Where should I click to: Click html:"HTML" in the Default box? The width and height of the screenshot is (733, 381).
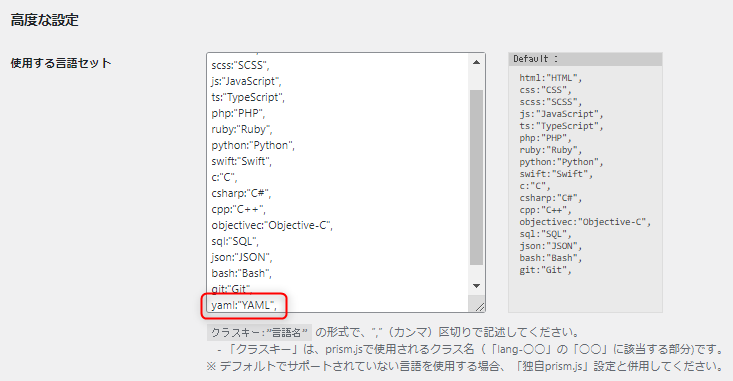[x=551, y=78]
